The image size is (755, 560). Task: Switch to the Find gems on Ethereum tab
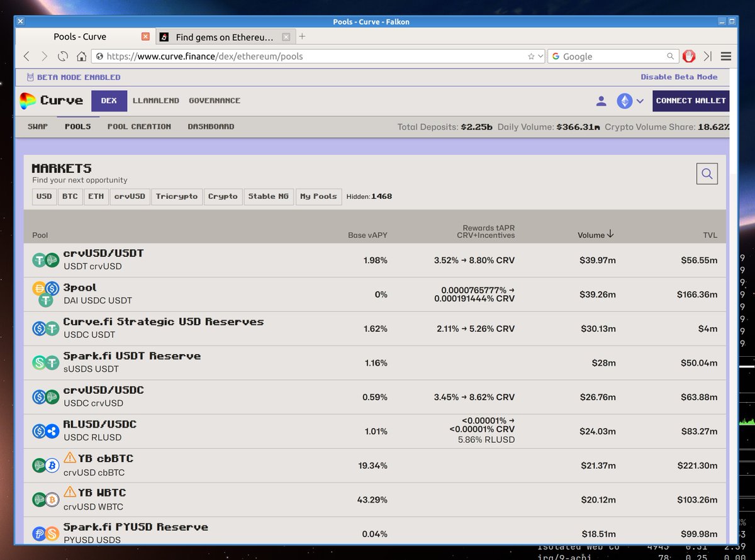click(225, 37)
